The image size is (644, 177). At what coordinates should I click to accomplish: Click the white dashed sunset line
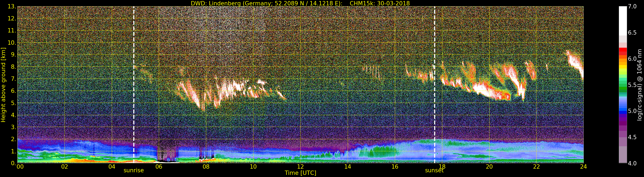point(435,85)
